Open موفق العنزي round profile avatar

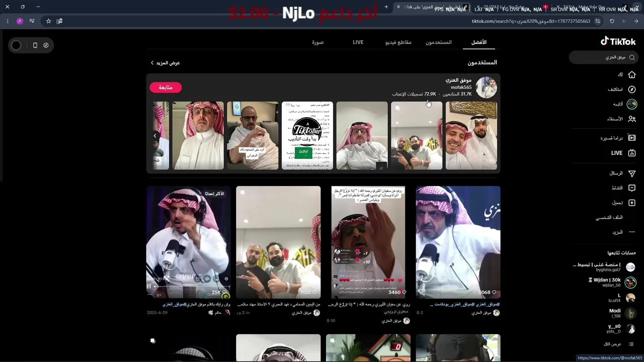point(487,87)
